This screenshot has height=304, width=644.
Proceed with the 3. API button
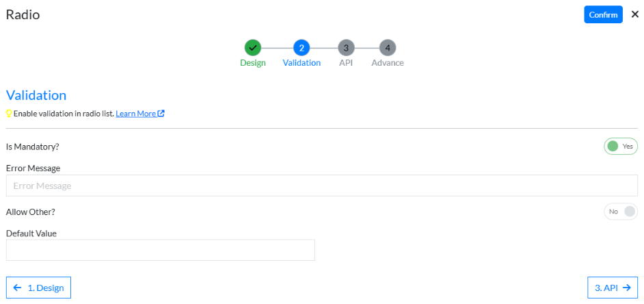tap(612, 288)
